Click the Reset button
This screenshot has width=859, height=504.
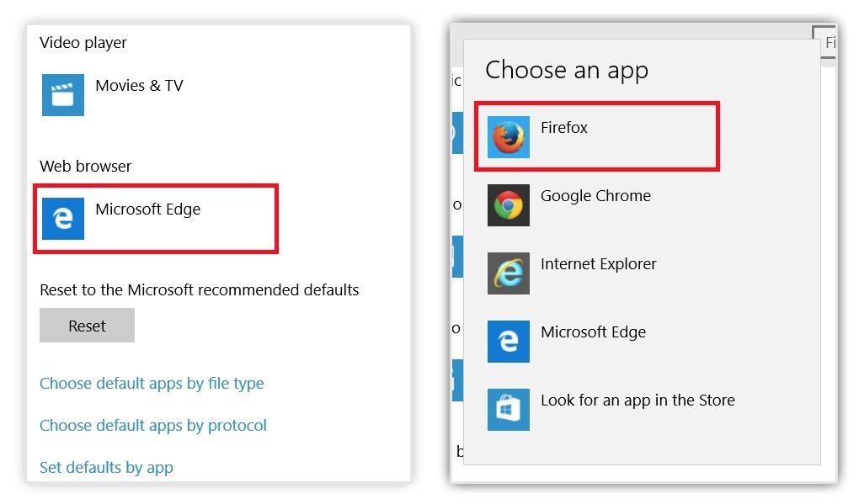tap(87, 325)
